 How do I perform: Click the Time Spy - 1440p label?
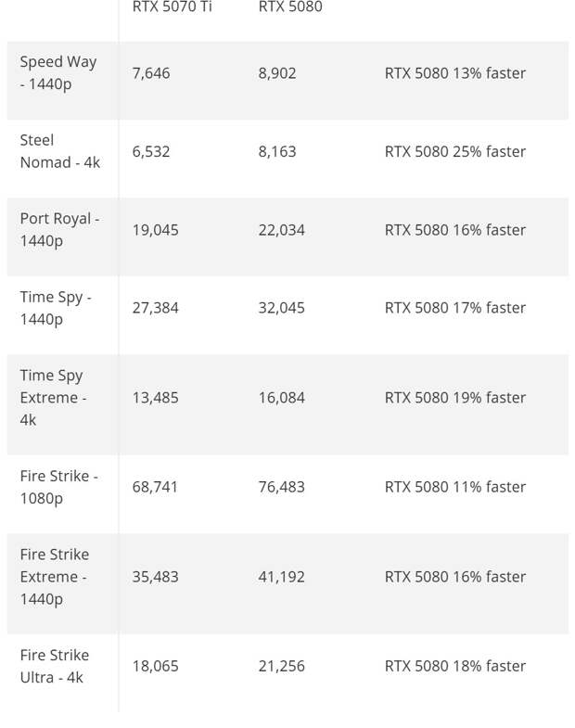coord(56,308)
